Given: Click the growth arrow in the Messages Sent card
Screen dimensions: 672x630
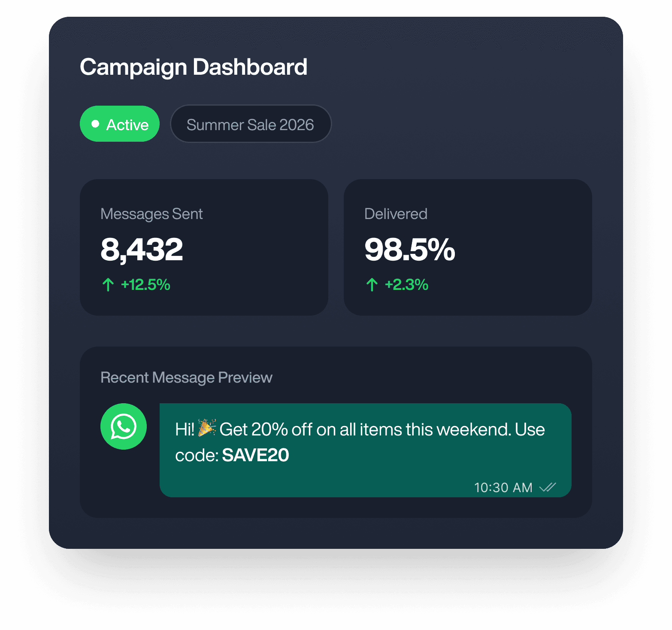Looking at the screenshot, I should click(108, 284).
